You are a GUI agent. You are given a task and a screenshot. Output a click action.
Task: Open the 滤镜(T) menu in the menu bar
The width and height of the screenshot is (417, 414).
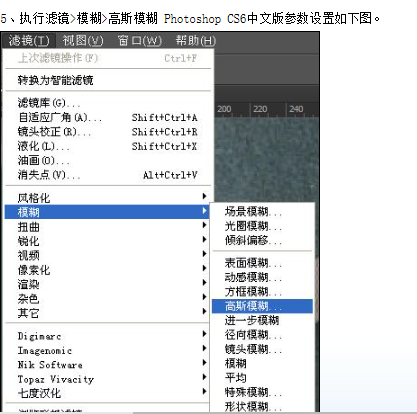[29, 41]
